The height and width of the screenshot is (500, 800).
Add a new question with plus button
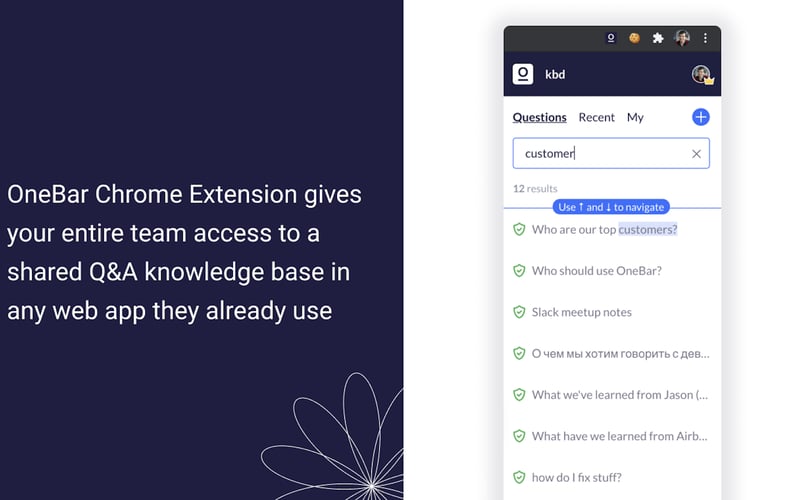click(x=701, y=117)
